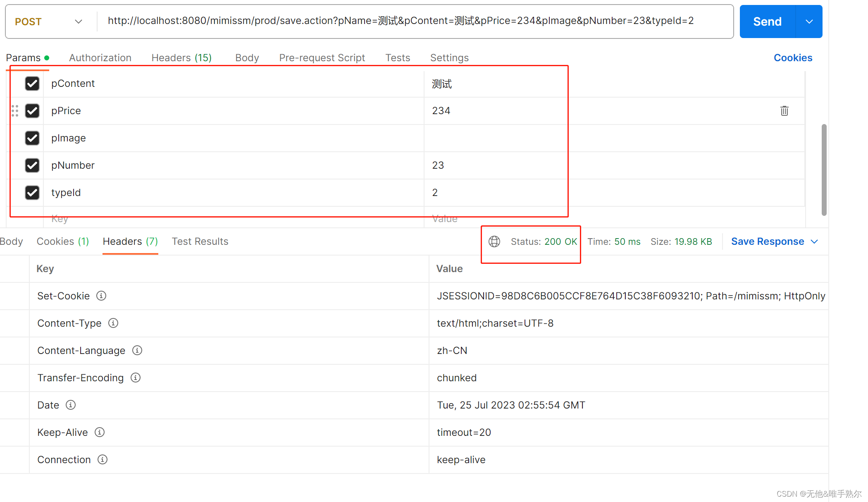
Task: Click the Time 50 ms text
Action: click(614, 241)
